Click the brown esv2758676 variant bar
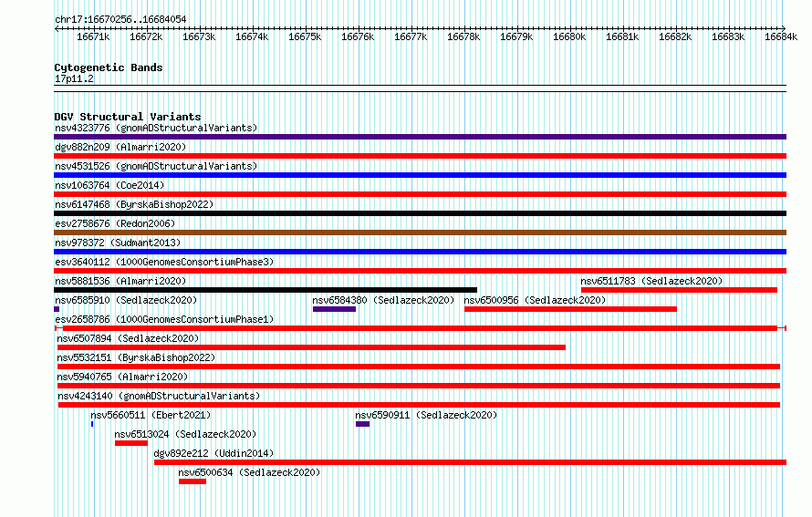The height and width of the screenshot is (517, 812). click(x=420, y=233)
